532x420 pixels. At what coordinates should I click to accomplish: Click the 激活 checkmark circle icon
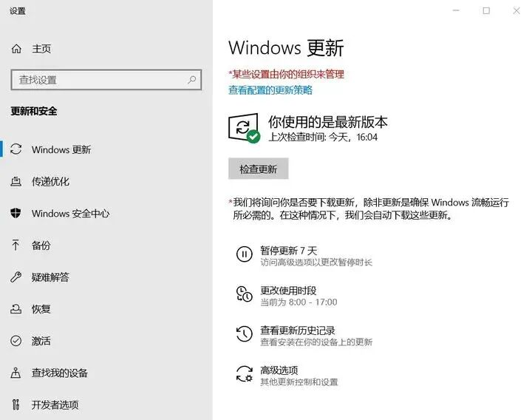pyautogui.click(x=16, y=341)
